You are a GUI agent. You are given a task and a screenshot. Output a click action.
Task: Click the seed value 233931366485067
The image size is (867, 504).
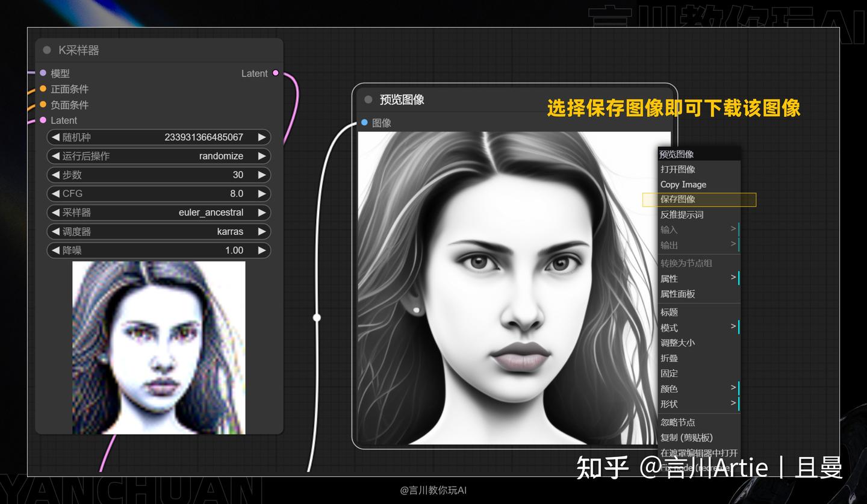click(204, 137)
